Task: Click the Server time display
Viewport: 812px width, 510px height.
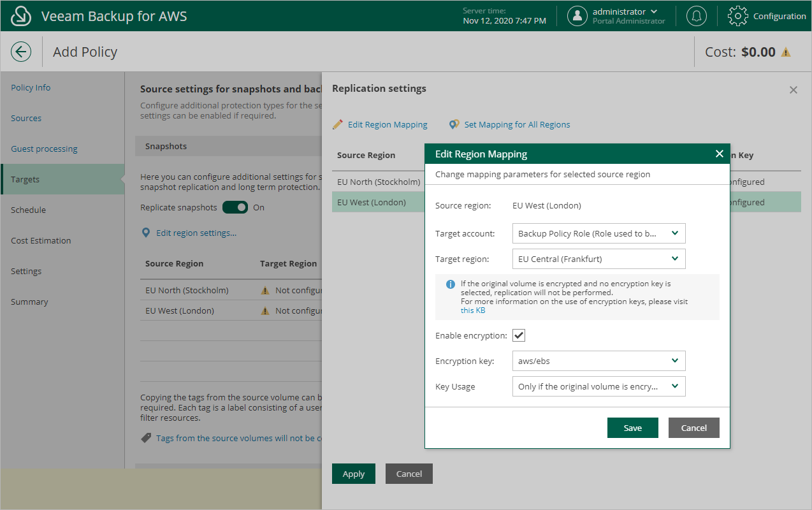Action: point(504,16)
